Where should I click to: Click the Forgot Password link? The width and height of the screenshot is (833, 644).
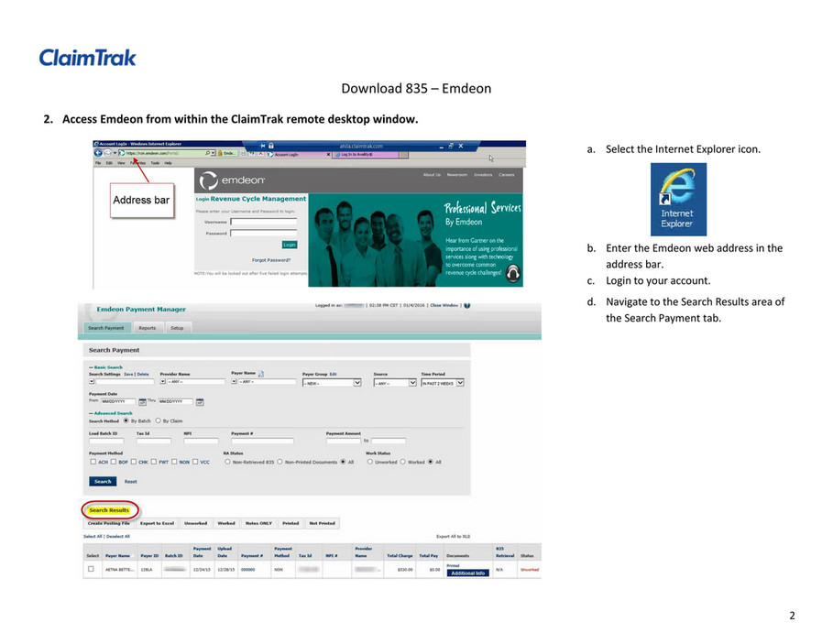(271, 260)
